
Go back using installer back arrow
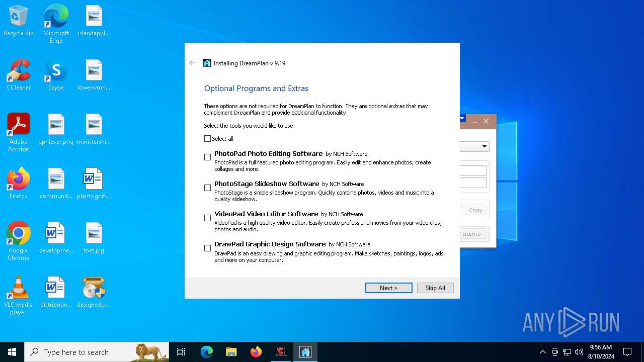coord(192,63)
